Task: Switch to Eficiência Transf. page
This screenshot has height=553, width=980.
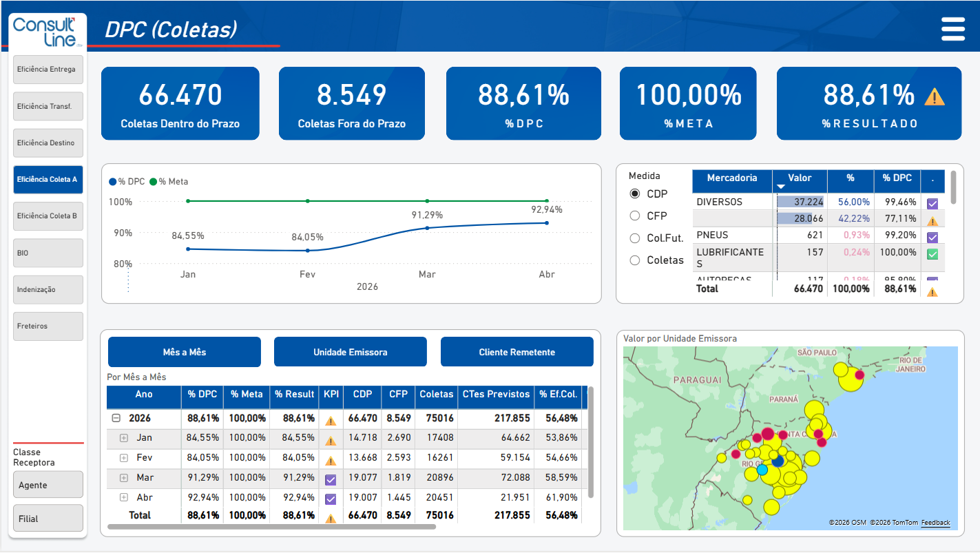Action: pyautogui.click(x=48, y=106)
